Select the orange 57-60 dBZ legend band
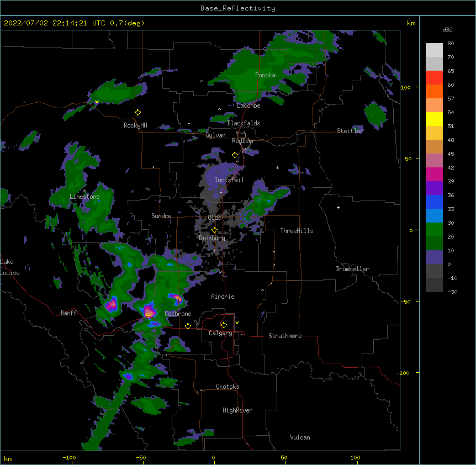476x465 pixels. coord(434,91)
